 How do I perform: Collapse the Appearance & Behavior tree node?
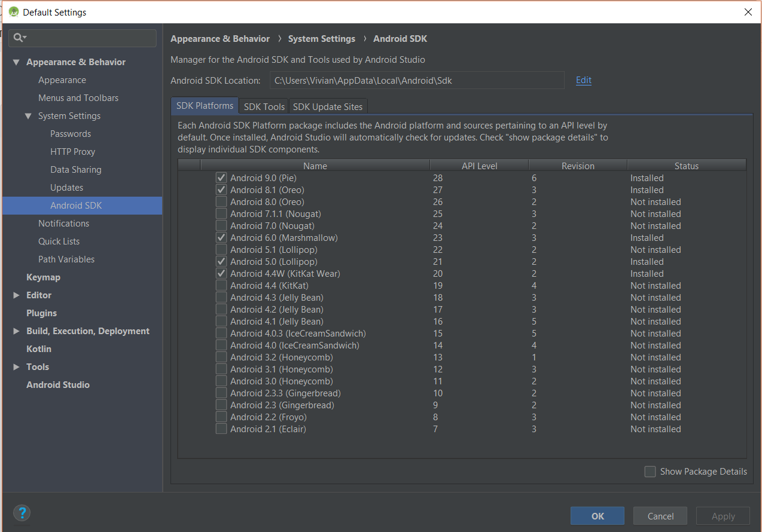16,62
